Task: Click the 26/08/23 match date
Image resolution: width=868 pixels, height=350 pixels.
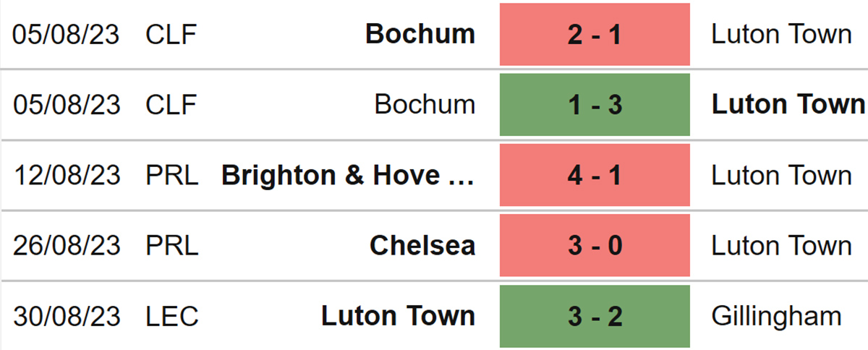Action: click(67, 246)
